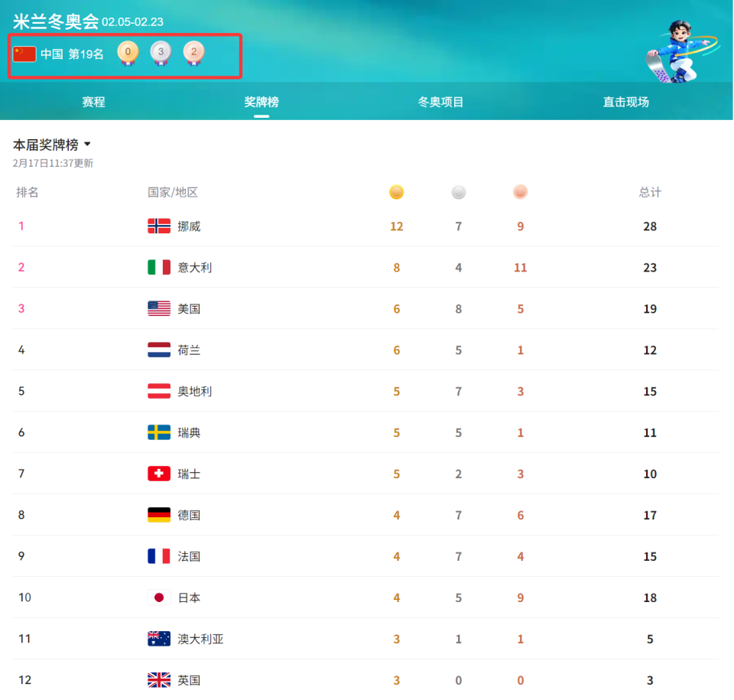Switch to the 冬奥项目 tab
Image resolution: width=734 pixels, height=700 pixels.
[x=441, y=100]
